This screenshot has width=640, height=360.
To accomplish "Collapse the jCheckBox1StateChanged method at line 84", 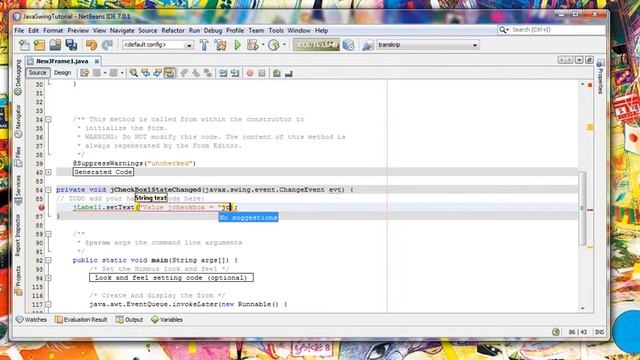I will coord(48,190).
